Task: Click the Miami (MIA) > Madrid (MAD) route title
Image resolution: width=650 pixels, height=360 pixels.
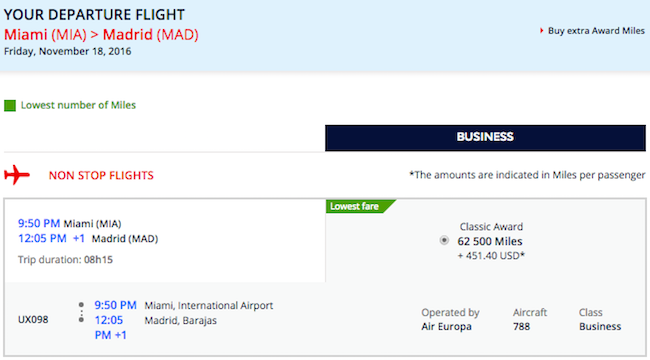Action: tap(101, 34)
